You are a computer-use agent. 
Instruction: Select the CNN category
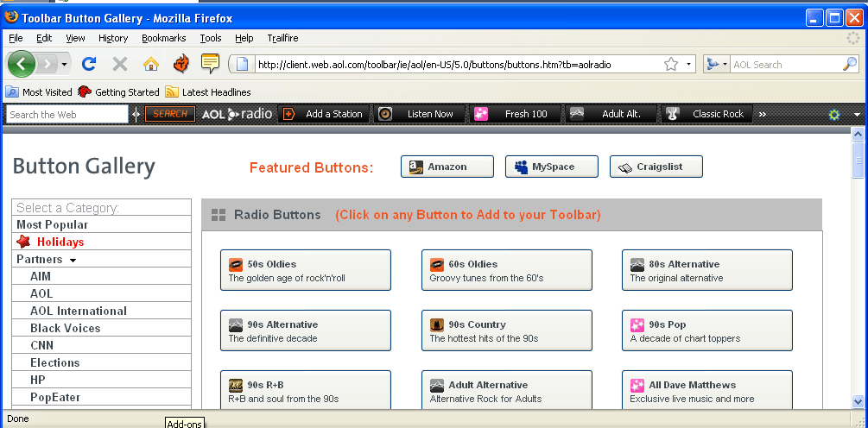pos(101,346)
